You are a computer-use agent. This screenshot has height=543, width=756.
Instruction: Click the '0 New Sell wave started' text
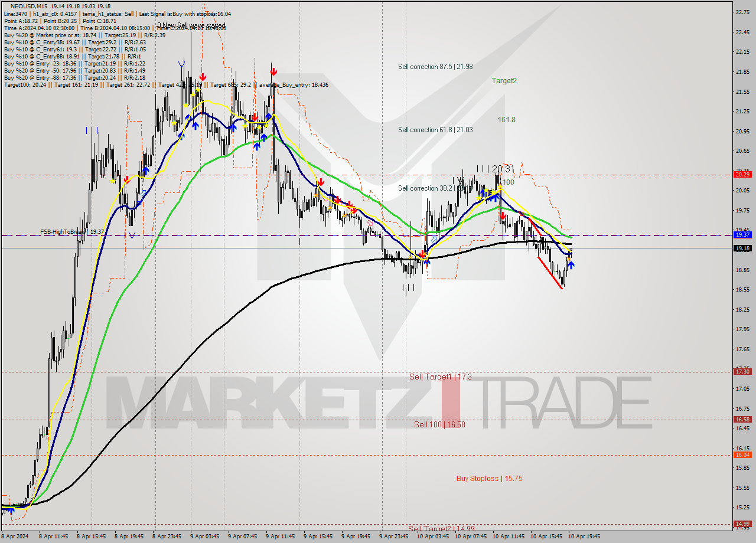[191, 26]
